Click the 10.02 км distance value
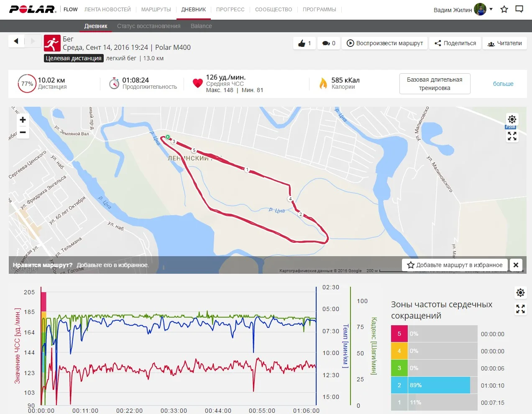This screenshot has height=414, width=532. click(x=51, y=80)
